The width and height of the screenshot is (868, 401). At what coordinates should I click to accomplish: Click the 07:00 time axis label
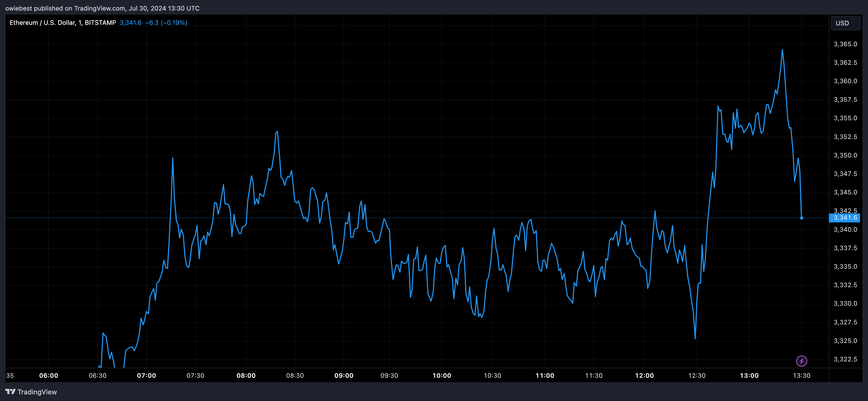pyautogui.click(x=146, y=375)
